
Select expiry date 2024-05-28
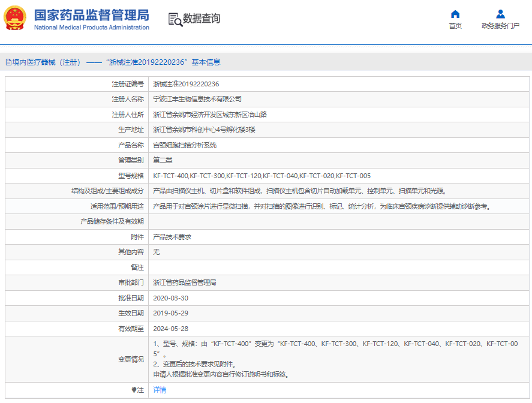click(171, 329)
